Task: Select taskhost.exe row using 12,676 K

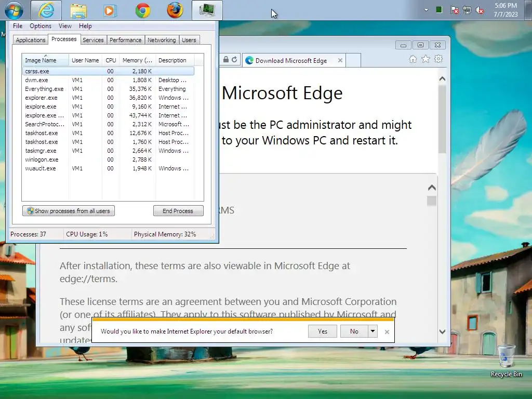Action: pyautogui.click(x=108, y=133)
